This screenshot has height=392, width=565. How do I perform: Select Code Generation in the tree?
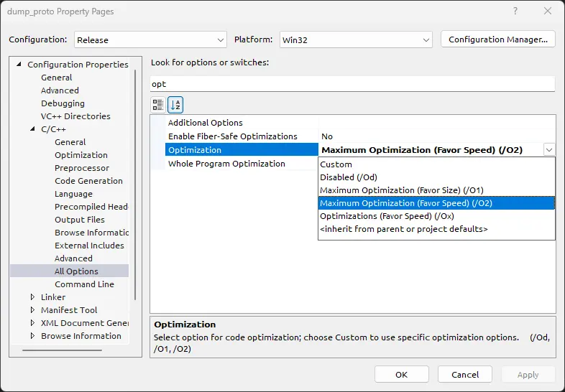(x=88, y=181)
